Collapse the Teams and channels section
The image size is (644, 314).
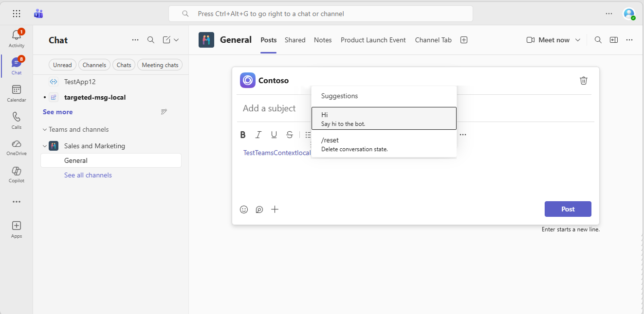point(45,129)
